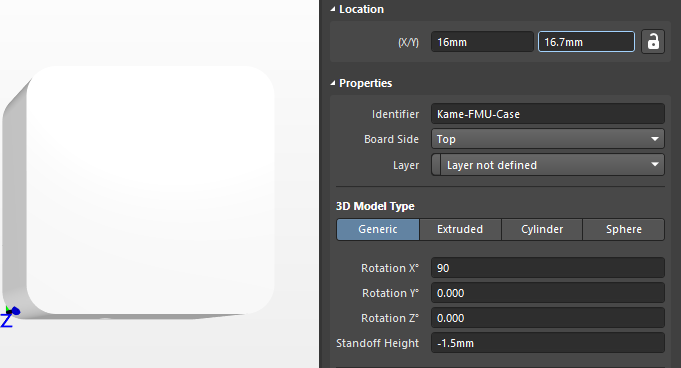Click the 3D Model Type heading
This screenshot has width=681, height=368.
tap(375, 206)
